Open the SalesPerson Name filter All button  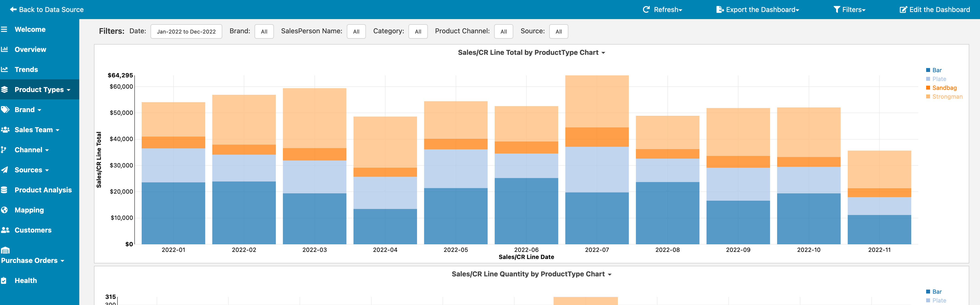(356, 32)
